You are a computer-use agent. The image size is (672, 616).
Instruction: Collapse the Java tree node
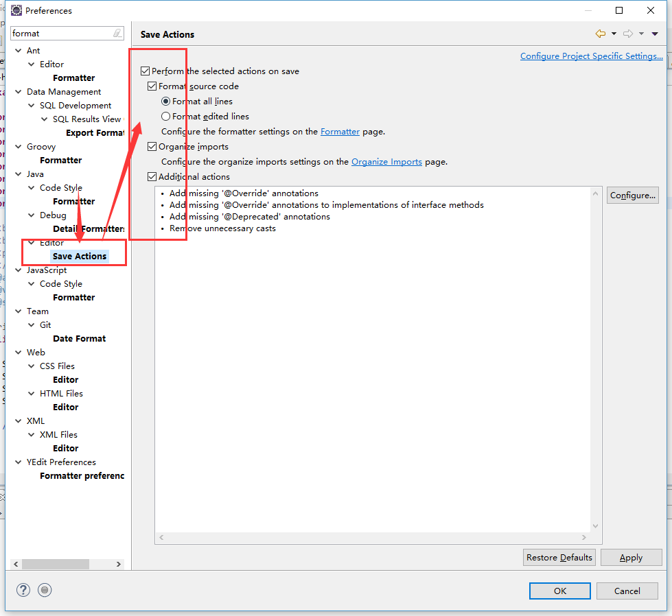coord(19,174)
